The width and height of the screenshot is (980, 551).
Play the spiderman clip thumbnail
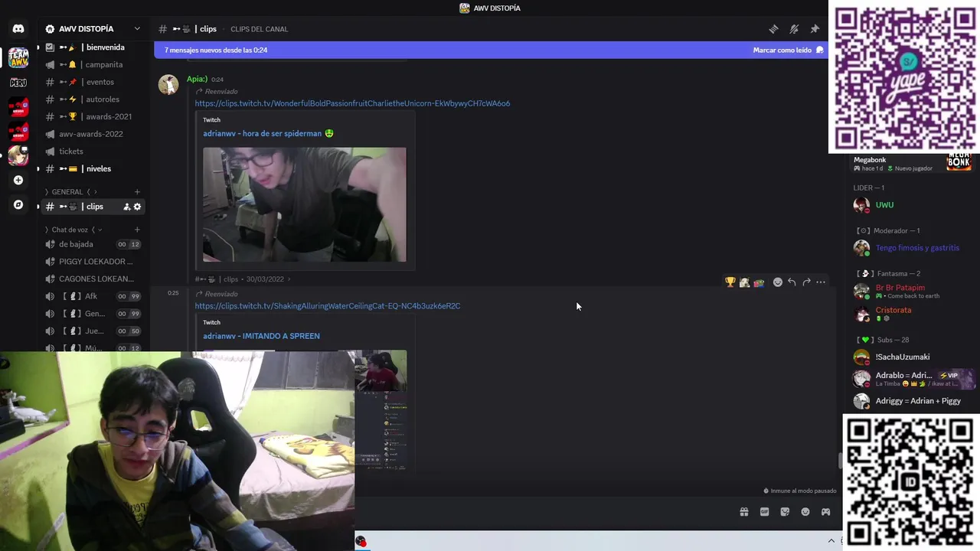(x=305, y=204)
